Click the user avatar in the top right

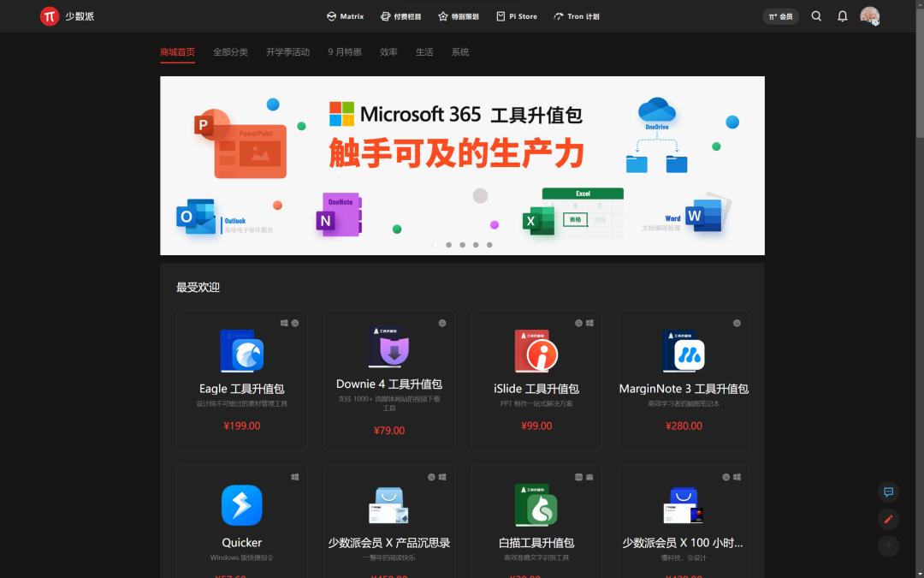[x=869, y=15]
